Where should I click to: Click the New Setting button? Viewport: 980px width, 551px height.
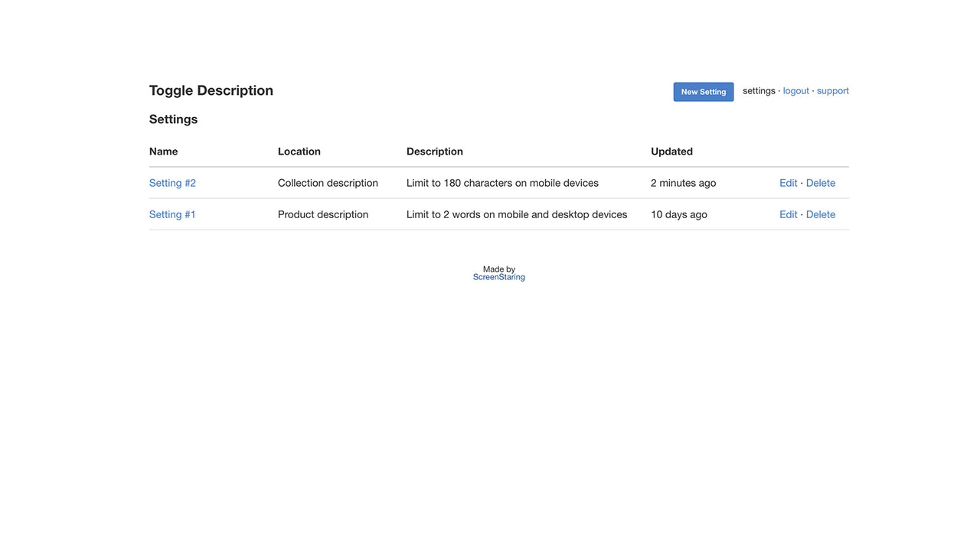tap(703, 91)
